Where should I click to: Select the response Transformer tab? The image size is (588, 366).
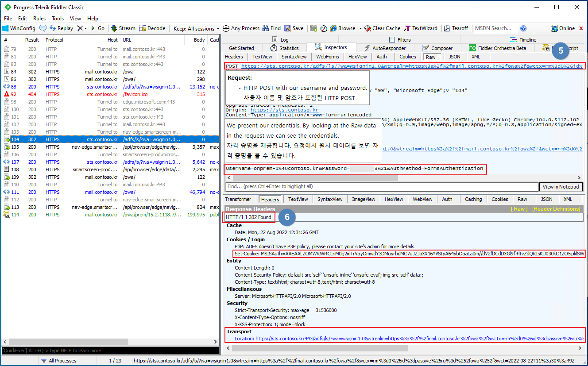pyautogui.click(x=238, y=200)
